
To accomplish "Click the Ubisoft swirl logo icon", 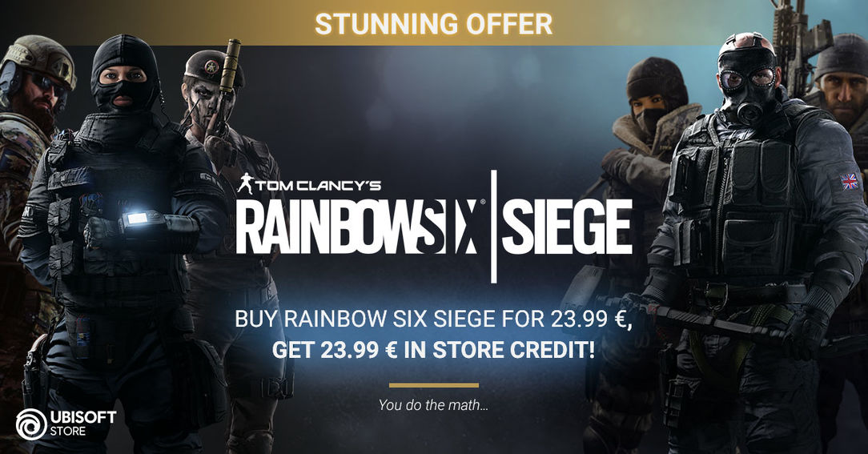I will point(31,424).
